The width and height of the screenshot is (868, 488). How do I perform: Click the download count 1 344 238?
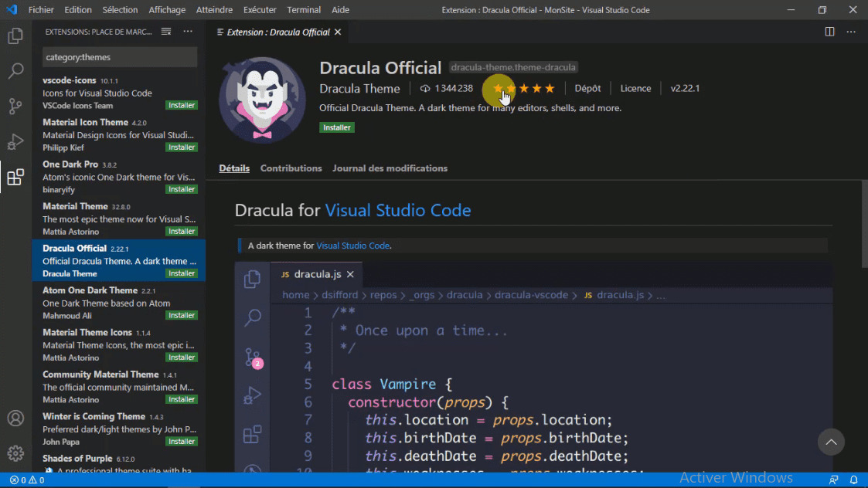coord(446,89)
